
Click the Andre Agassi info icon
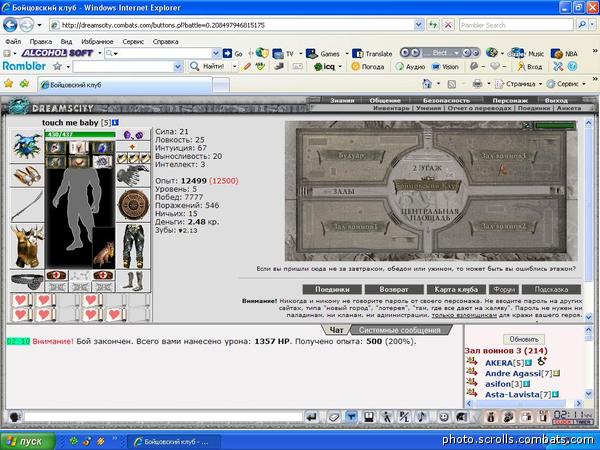[557, 373]
